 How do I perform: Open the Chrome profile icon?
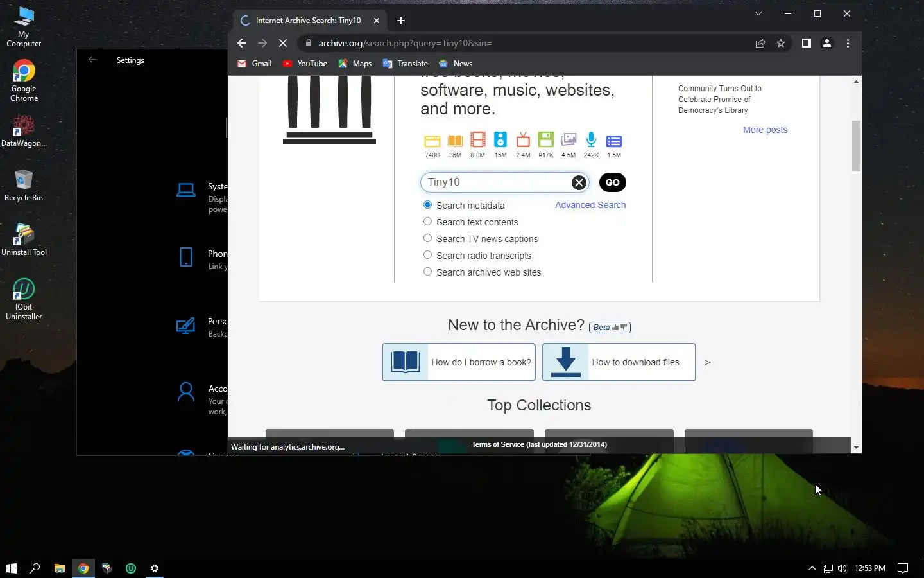827,43
